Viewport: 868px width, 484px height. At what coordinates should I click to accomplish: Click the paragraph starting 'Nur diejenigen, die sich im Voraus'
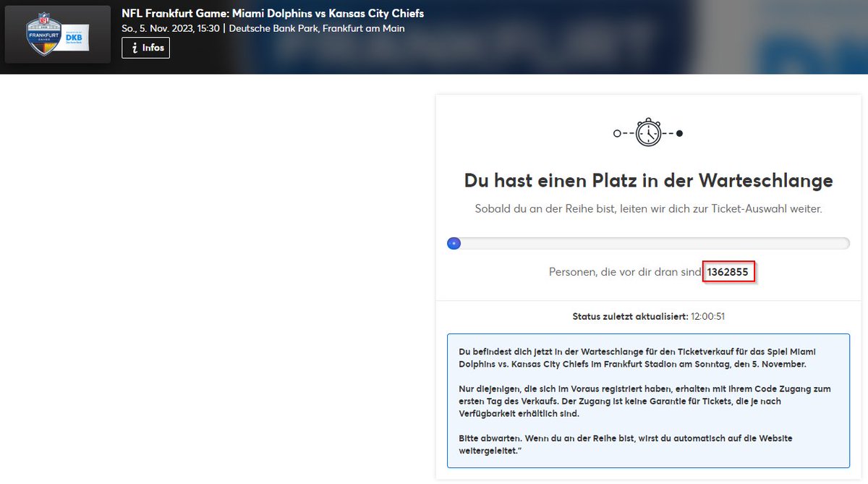click(x=644, y=401)
